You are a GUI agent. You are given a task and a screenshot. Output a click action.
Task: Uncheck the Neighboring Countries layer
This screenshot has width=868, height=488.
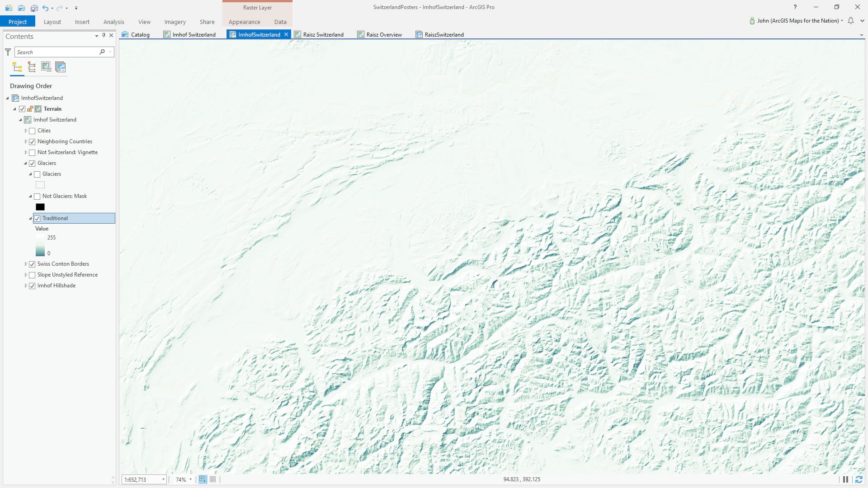pos(32,142)
